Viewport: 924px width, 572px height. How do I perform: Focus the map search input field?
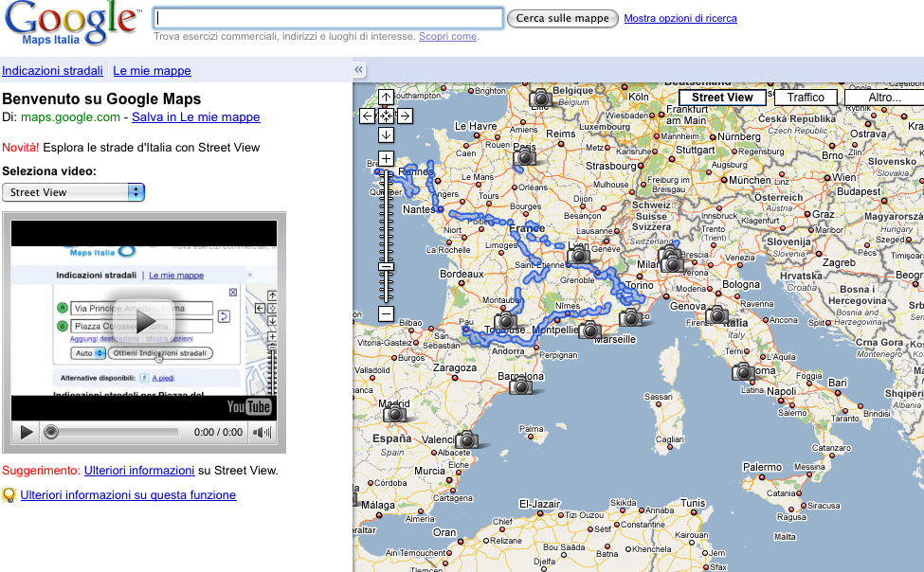(328, 18)
